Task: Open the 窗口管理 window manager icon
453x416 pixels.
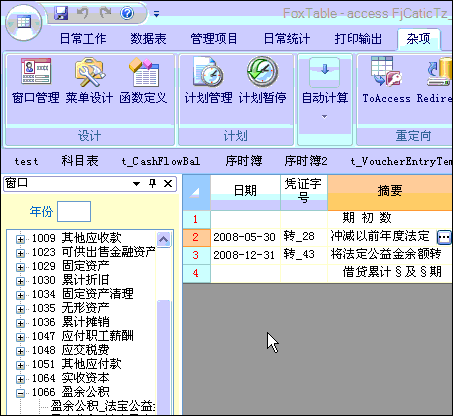Action: click(36, 71)
